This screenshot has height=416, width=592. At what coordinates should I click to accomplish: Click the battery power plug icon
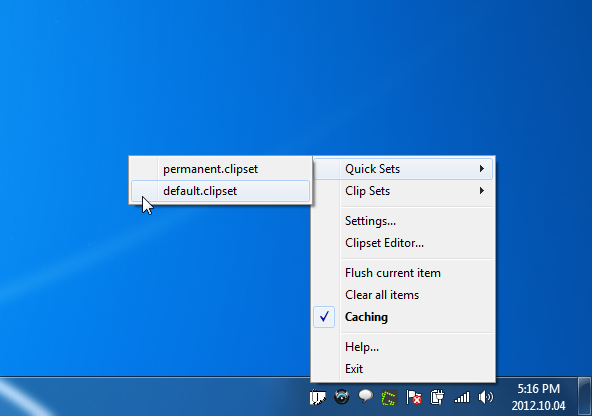(x=437, y=398)
